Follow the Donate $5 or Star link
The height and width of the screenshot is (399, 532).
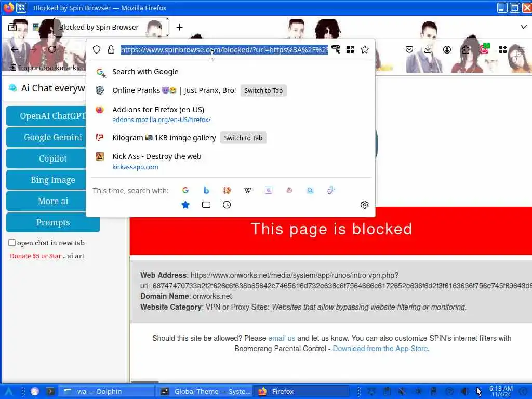pos(36,256)
